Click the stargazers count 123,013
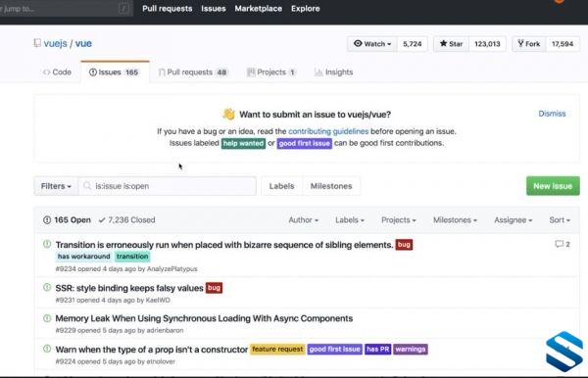 point(487,44)
